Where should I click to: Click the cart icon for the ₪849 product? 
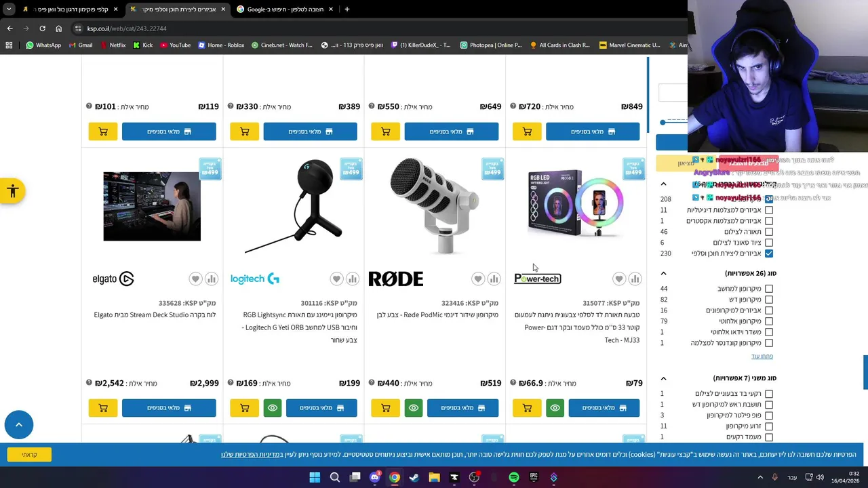[527, 131]
